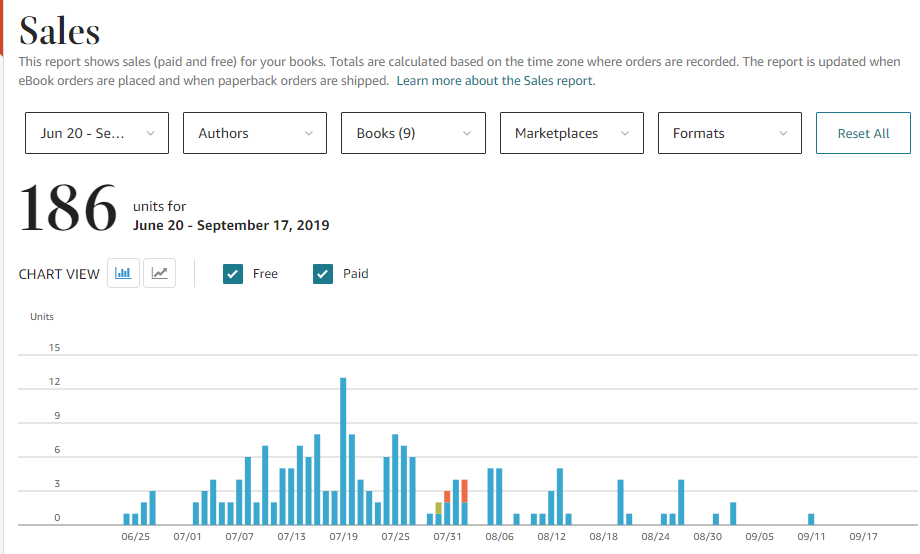This screenshot has height=554, width=920.
Task: Expand the Marketplaces filter
Action: click(x=571, y=133)
